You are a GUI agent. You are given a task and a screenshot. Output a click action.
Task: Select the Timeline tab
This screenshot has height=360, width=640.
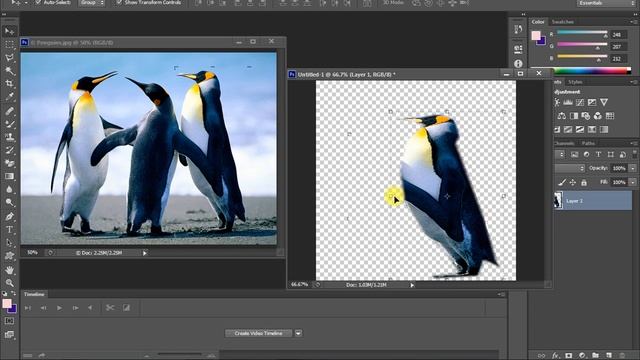click(34, 294)
